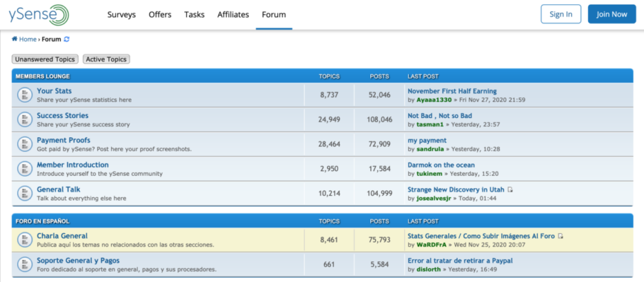The width and height of the screenshot is (644, 282).
Task: Open the Your Stats forum
Action: click(54, 91)
